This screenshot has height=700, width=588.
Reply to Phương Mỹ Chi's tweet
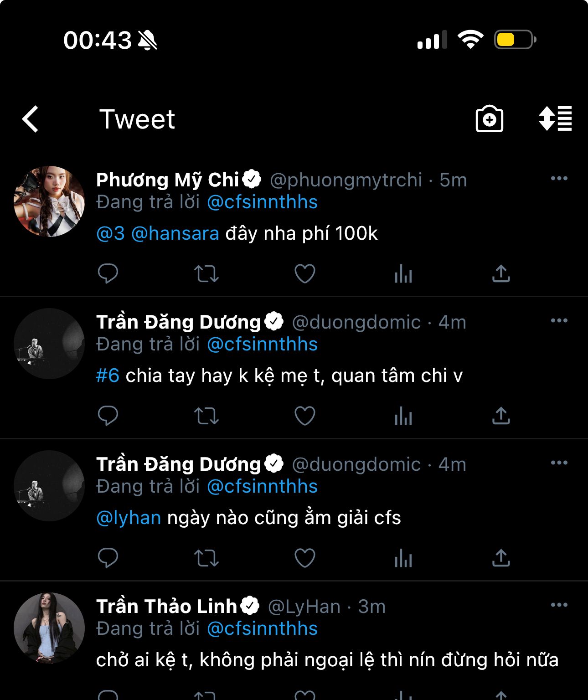click(x=108, y=274)
